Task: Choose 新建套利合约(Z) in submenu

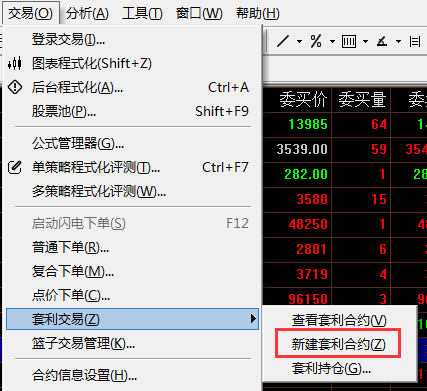Action: [x=339, y=344]
